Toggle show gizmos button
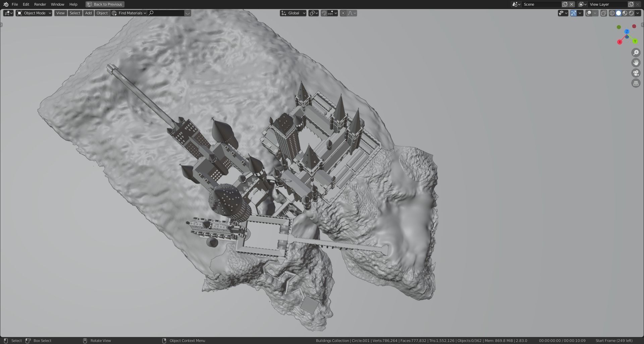The height and width of the screenshot is (344, 644). (x=573, y=13)
